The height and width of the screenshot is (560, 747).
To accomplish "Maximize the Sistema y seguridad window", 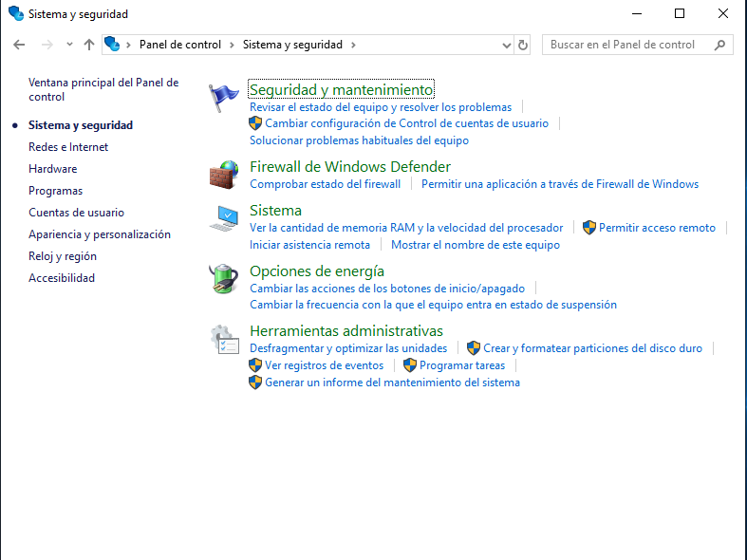I will point(680,13).
